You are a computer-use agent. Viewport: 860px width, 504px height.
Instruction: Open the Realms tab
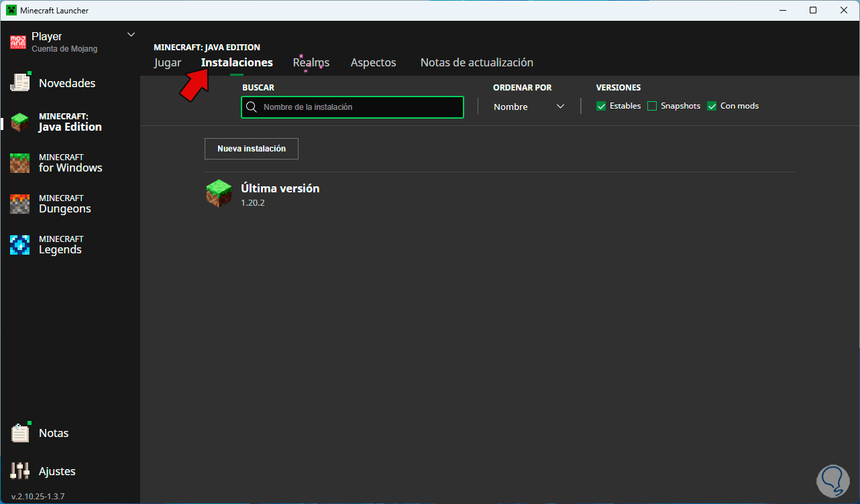(x=311, y=62)
